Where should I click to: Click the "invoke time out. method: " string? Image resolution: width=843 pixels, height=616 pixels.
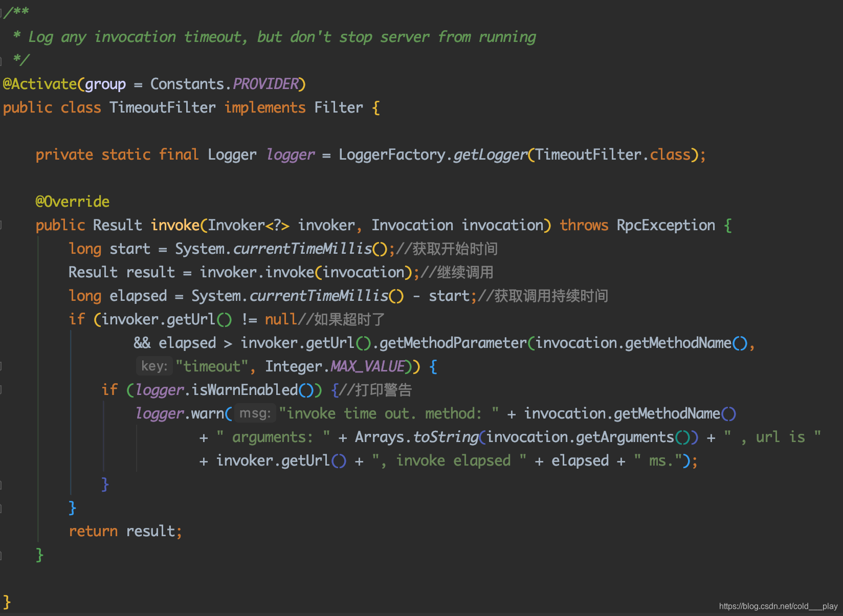[x=389, y=413]
